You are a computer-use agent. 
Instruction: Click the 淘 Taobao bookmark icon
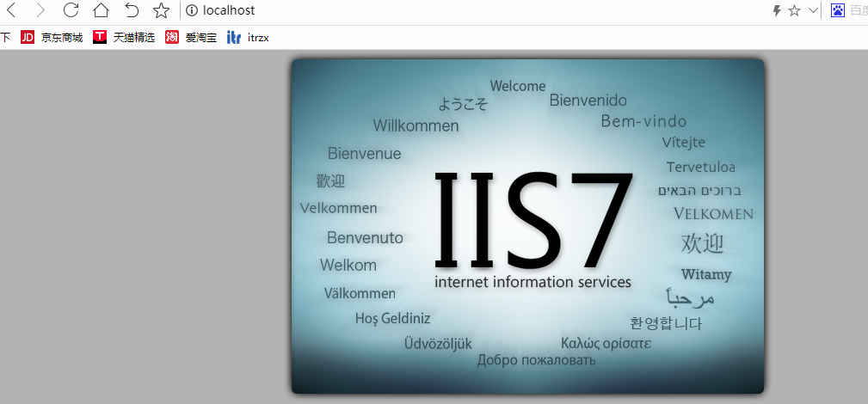click(171, 37)
